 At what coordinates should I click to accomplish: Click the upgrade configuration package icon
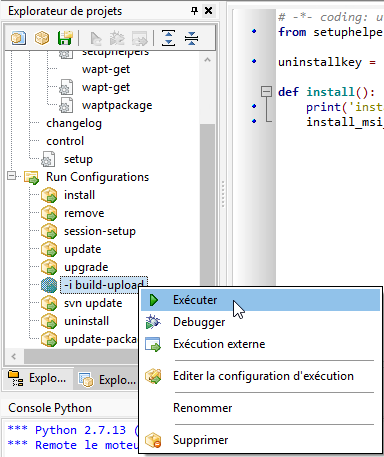49,267
